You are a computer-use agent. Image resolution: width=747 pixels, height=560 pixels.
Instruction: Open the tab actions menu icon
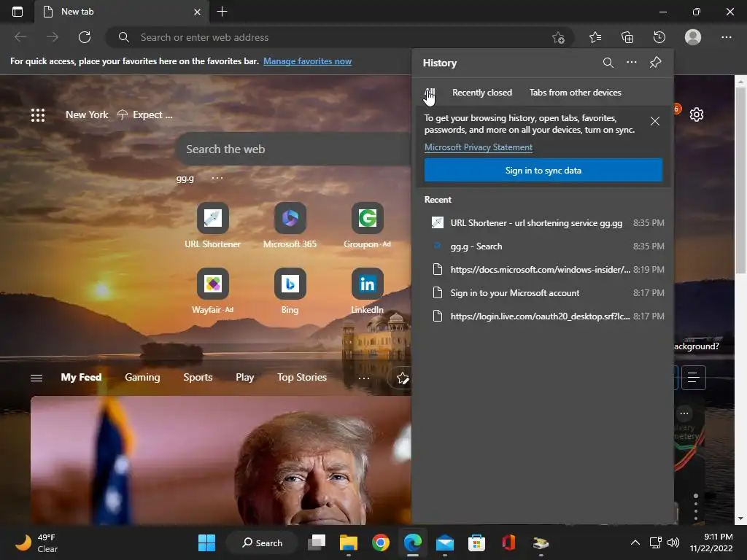coord(18,12)
